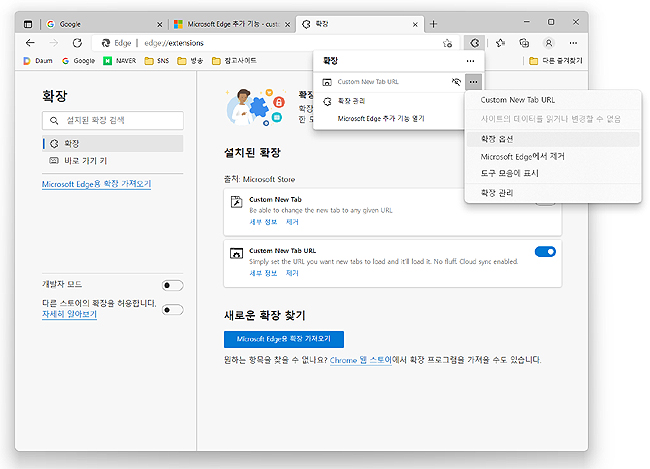Toggle allow other stores extensions switch
This screenshot has width=650, height=469.
click(x=172, y=310)
